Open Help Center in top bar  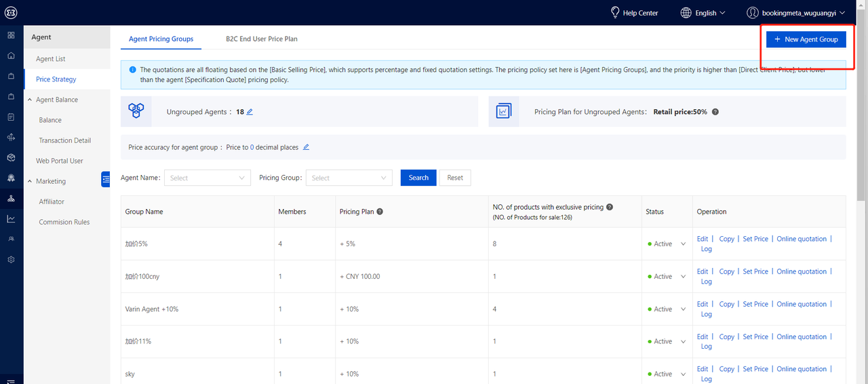tap(634, 13)
